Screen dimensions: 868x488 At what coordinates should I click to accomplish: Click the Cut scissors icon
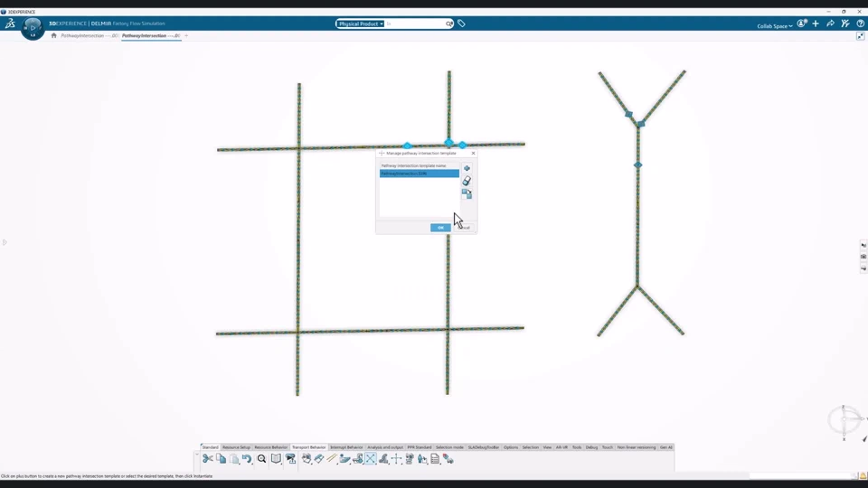click(208, 459)
